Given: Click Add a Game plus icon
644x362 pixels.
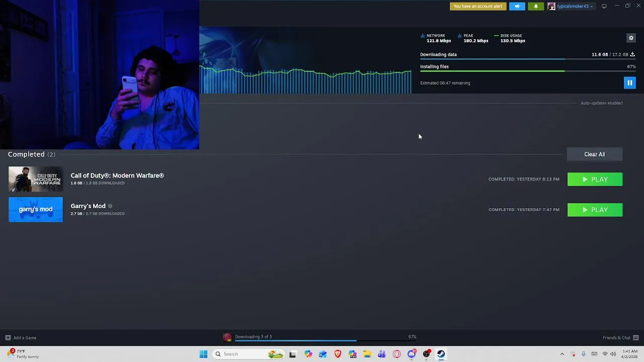Looking at the screenshot, I should coord(8,338).
